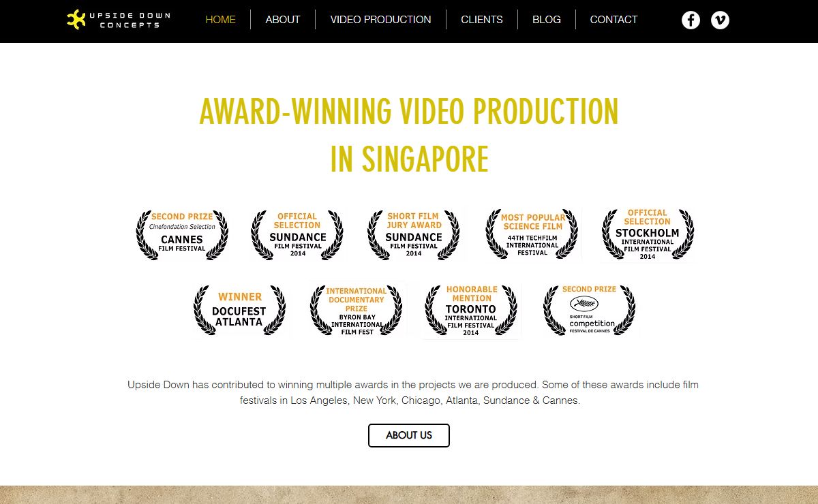Click the Toronto Honorable Mention laurel
Screen dimensions: 818x504
point(471,311)
